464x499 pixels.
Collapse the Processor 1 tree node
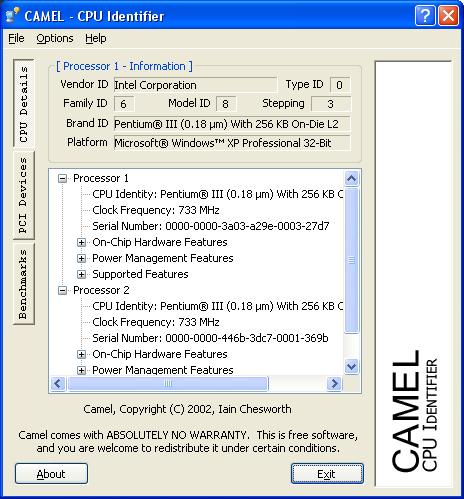pos(62,178)
